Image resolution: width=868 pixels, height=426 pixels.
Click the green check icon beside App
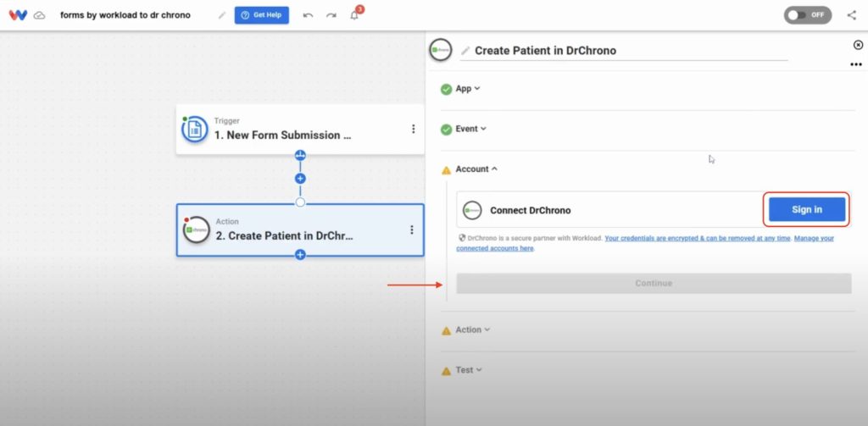446,89
